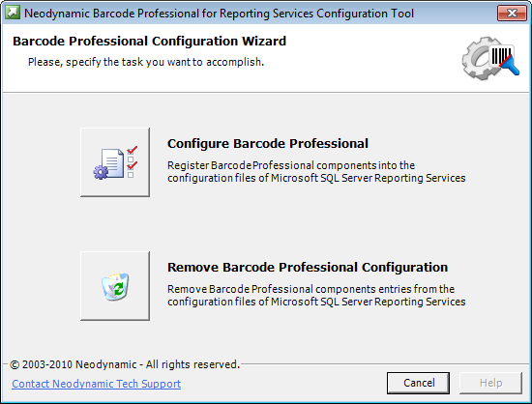Viewport: 532px width, 404px height.
Task: Click the 2003-2010 Neodynamic copyright notice
Action: click(x=125, y=364)
